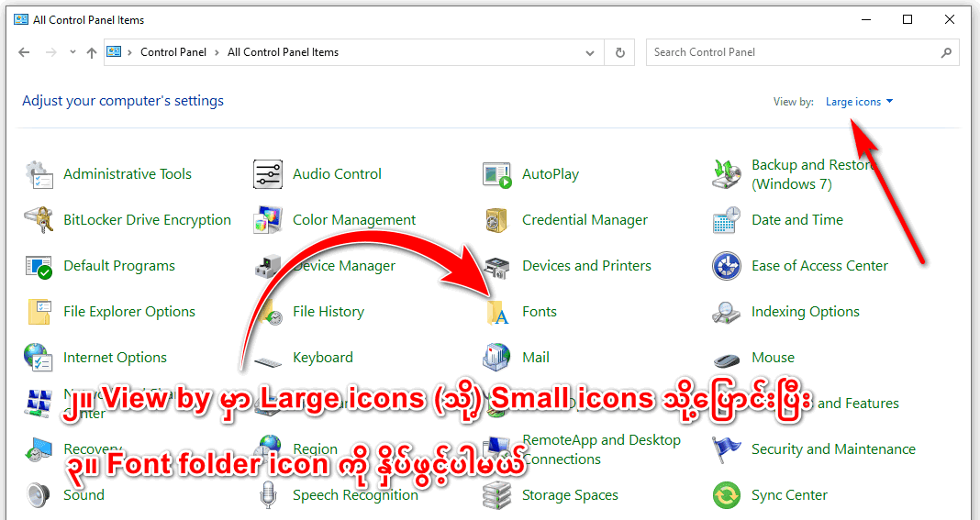Open the Keyboard link

click(323, 358)
